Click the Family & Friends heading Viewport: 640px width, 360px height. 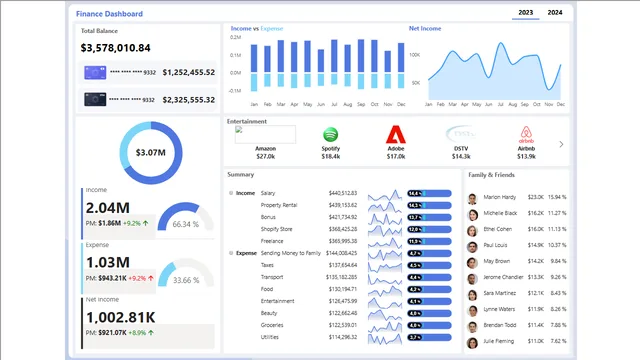pyautogui.click(x=491, y=175)
